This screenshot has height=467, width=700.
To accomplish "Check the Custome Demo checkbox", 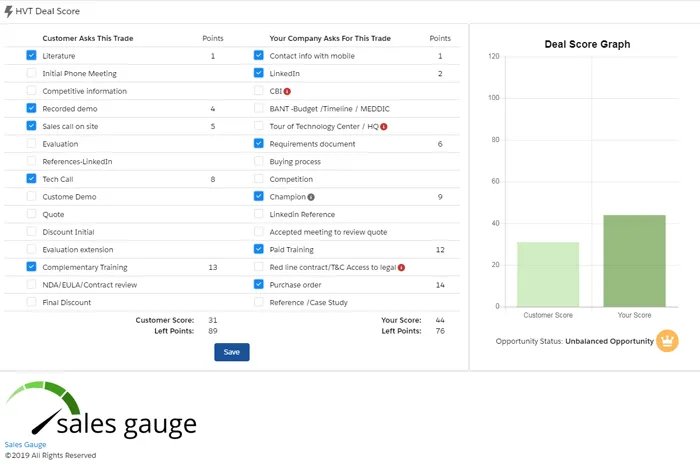I will pos(31,196).
